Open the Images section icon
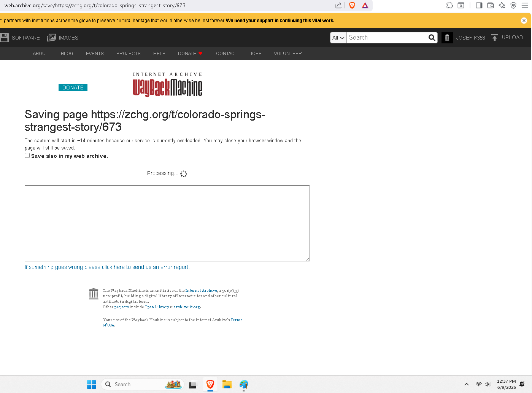 click(51, 38)
